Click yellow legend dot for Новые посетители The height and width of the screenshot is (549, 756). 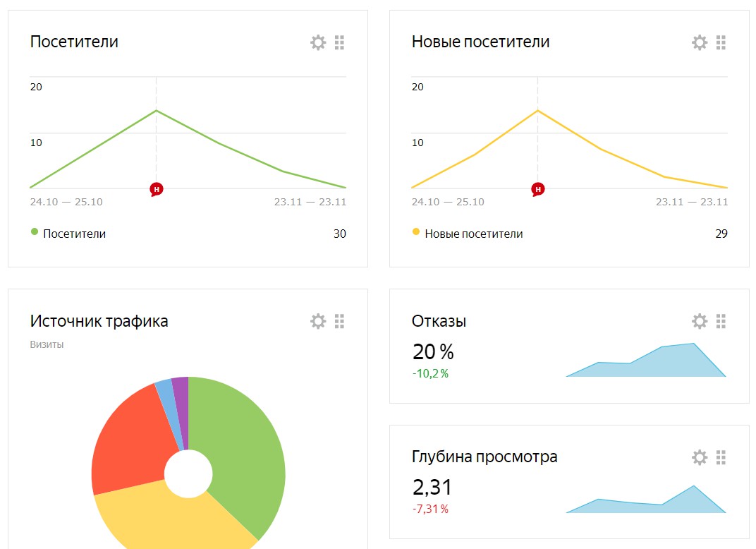click(x=416, y=231)
